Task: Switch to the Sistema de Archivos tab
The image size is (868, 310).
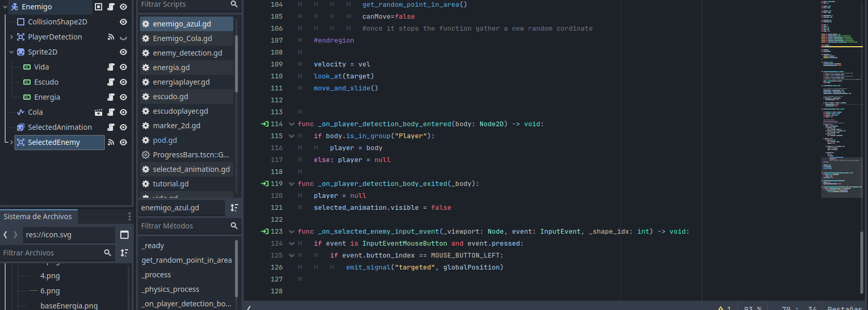Action: (38, 217)
